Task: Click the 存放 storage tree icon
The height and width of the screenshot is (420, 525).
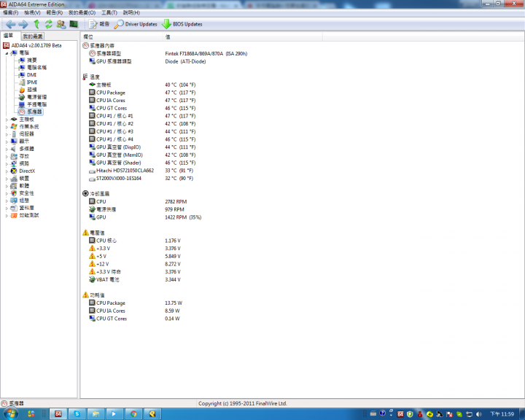Action: pos(14,157)
